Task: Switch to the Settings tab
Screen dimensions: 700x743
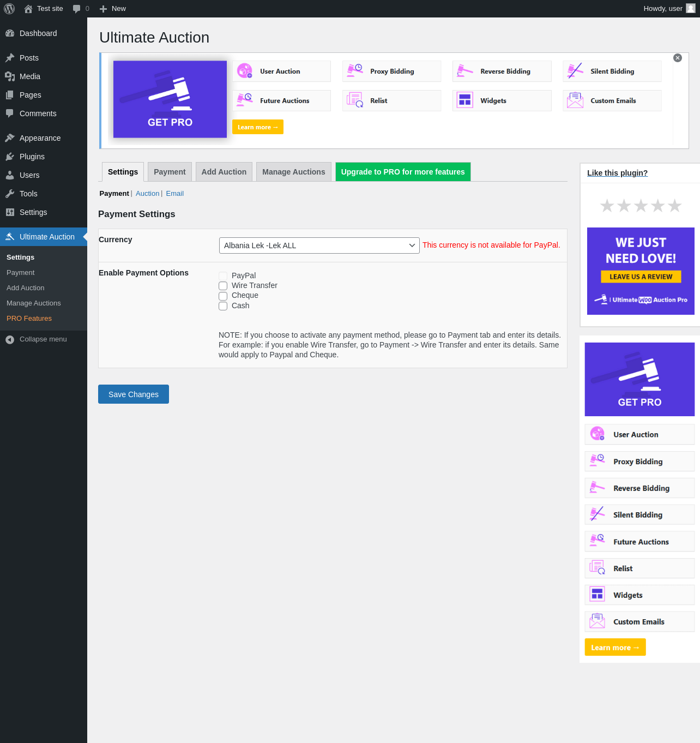Action: [123, 172]
